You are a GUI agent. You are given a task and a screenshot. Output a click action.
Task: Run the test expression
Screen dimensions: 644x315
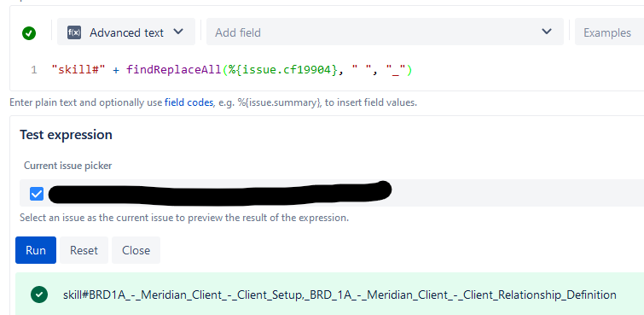click(x=36, y=250)
